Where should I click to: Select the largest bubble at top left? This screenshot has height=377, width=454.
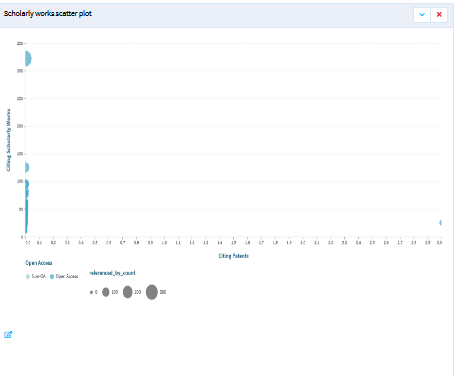[x=28, y=59]
